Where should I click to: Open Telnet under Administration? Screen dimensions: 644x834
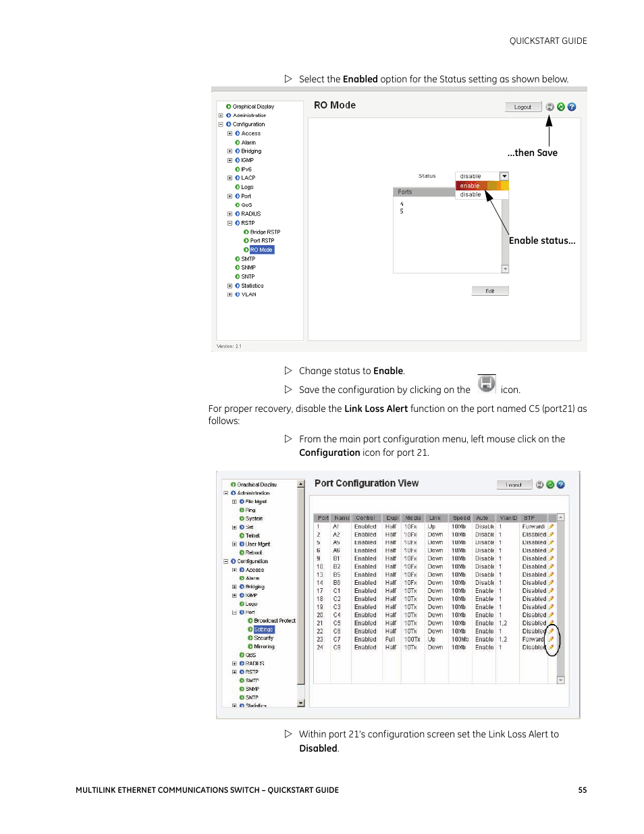pyautogui.click(x=253, y=536)
